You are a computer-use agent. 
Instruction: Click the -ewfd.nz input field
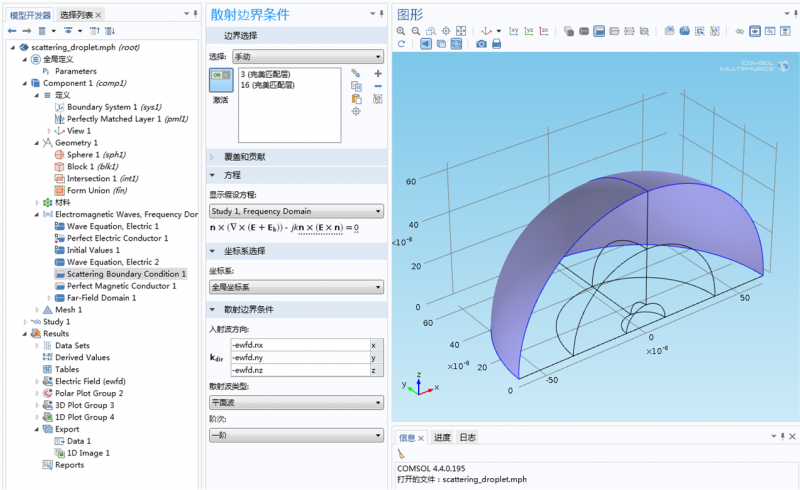301,370
